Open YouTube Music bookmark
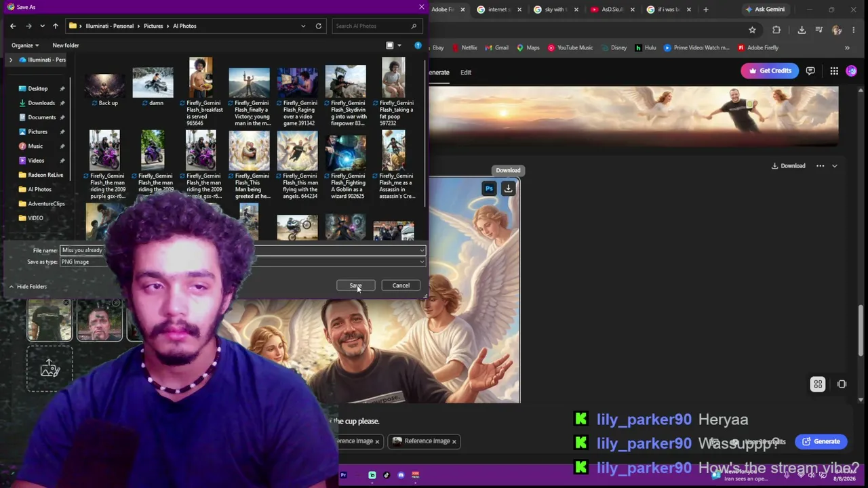This screenshot has width=868, height=488. [570, 47]
